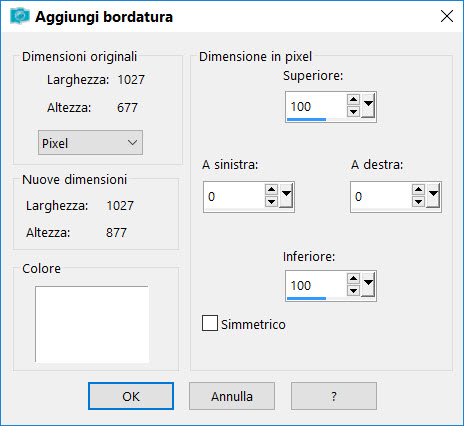Click the Superiore input field showing 100
This screenshot has height=426, width=464.
(316, 107)
